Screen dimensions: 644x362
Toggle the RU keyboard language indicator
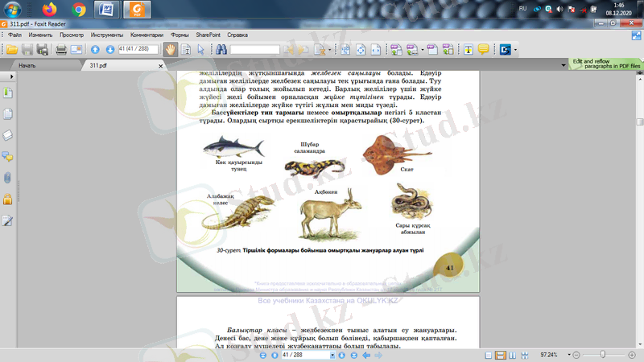pos(545,9)
